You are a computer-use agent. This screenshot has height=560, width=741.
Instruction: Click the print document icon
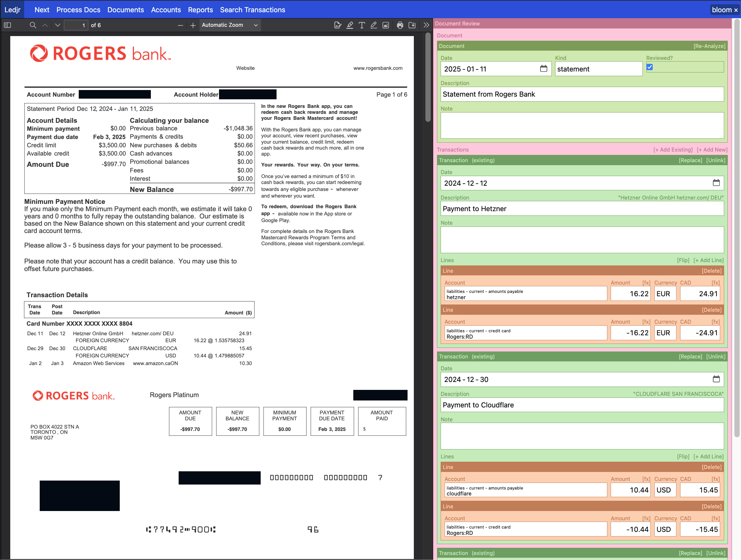[x=400, y=25]
